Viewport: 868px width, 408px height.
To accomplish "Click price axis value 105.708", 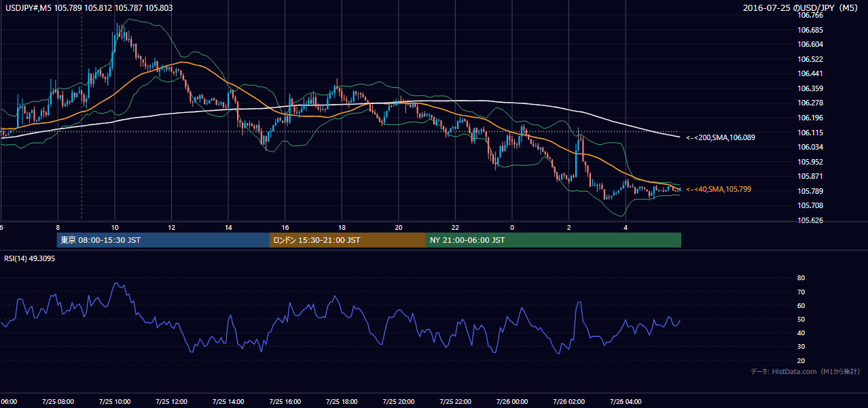I will coord(810,205).
